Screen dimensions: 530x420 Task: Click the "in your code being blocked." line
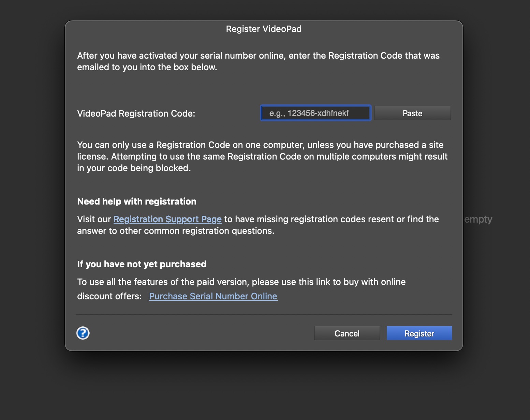134,168
